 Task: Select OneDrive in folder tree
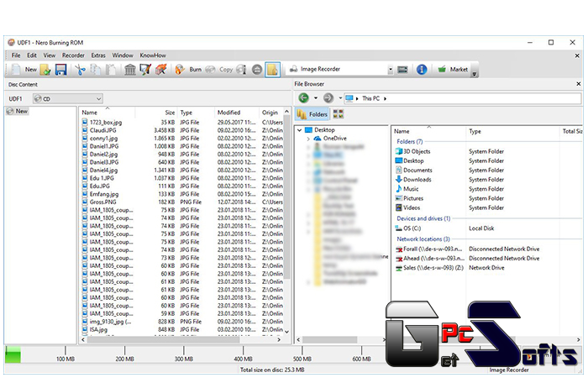(x=334, y=139)
